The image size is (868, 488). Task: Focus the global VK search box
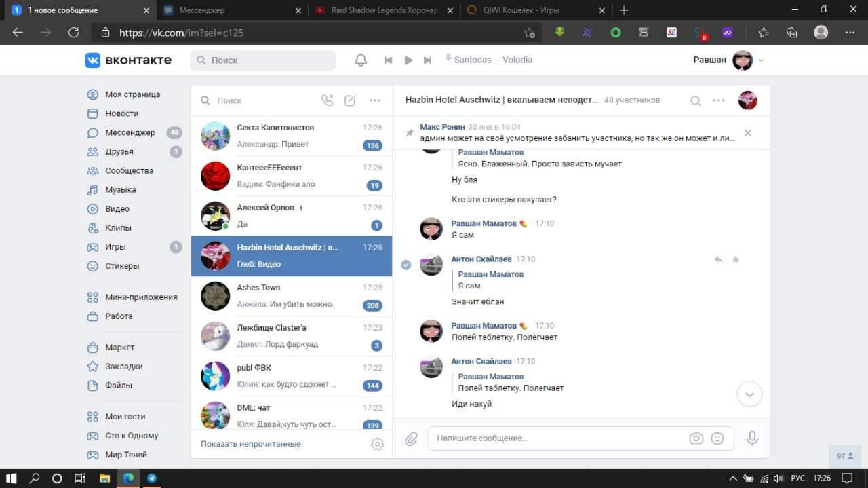click(x=263, y=60)
